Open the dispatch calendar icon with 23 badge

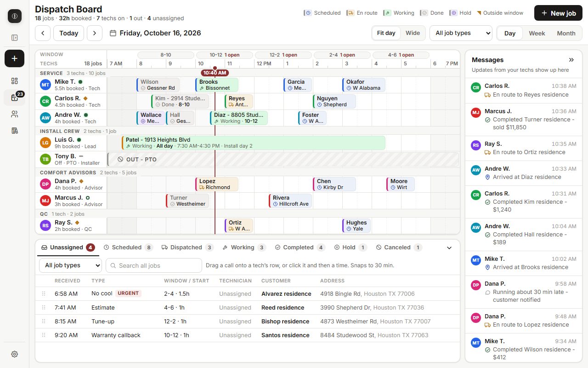pos(15,98)
